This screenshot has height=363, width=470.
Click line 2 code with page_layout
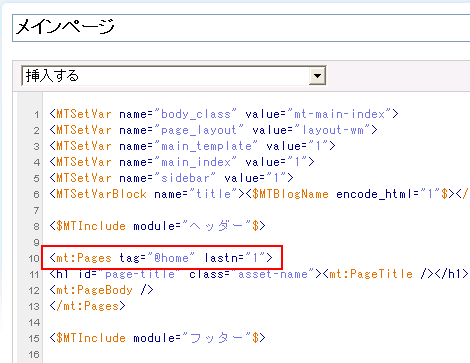[213, 130]
